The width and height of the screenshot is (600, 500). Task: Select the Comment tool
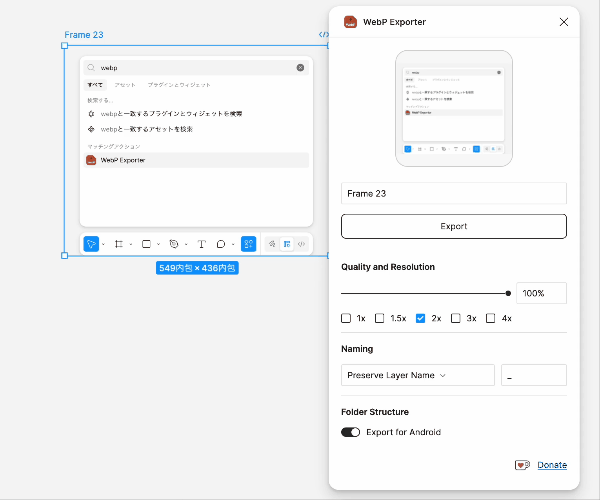[221, 244]
